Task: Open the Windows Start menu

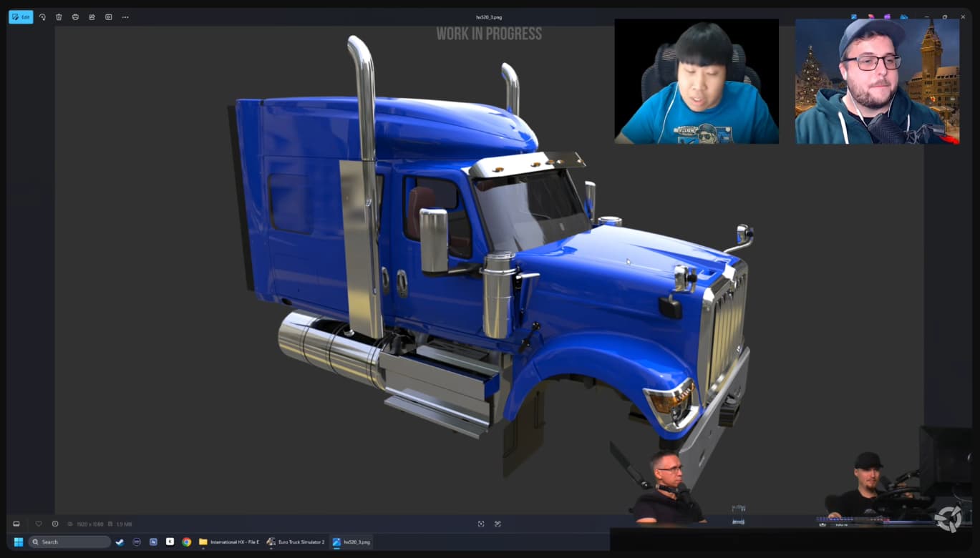Action: coord(19,542)
